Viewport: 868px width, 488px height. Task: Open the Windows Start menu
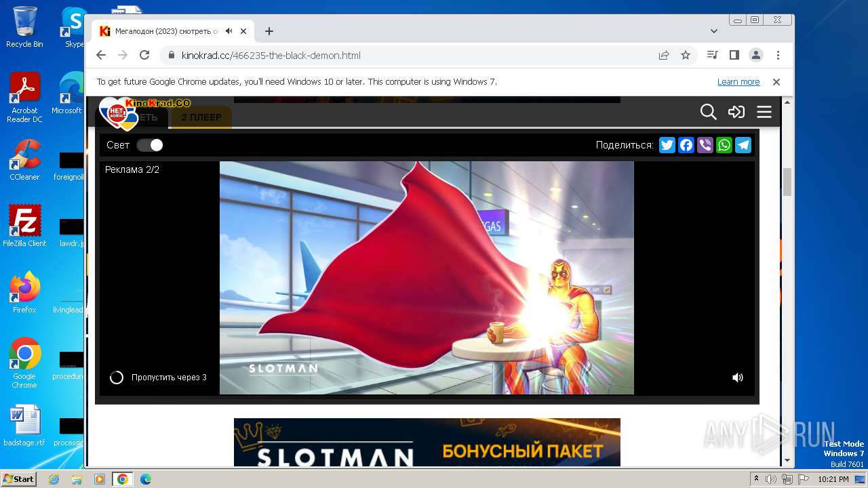click(x=19, y=479)
